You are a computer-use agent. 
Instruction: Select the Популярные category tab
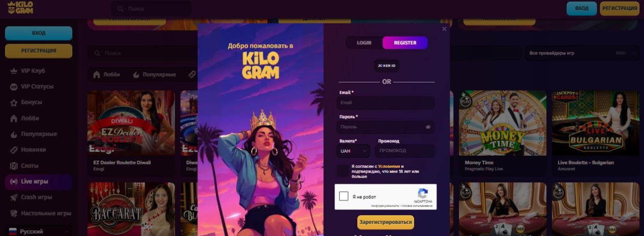154,74
